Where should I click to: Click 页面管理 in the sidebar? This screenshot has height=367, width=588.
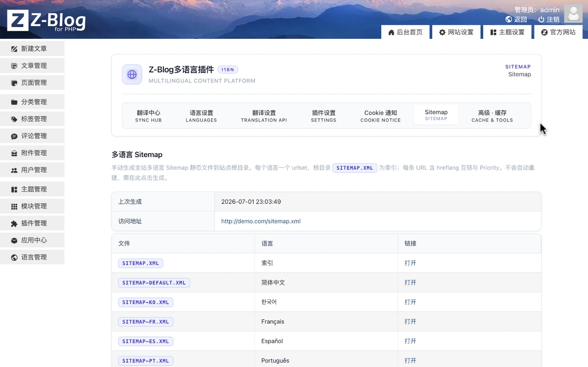pos(32,83)
